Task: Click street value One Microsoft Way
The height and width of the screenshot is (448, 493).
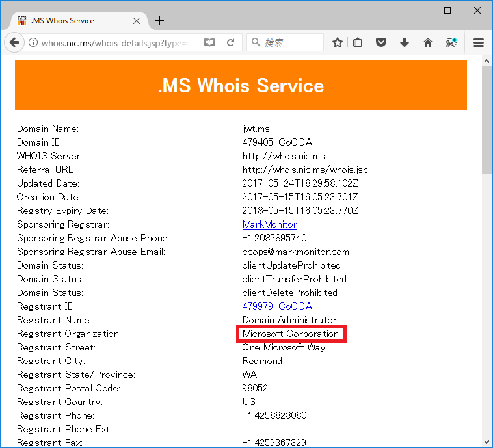Action: tap(284, 347)
